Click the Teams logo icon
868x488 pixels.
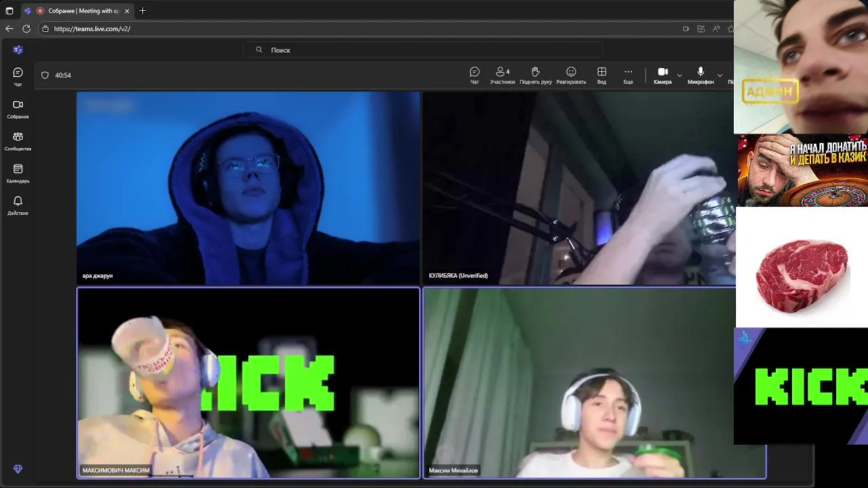(x=18, y=49)
